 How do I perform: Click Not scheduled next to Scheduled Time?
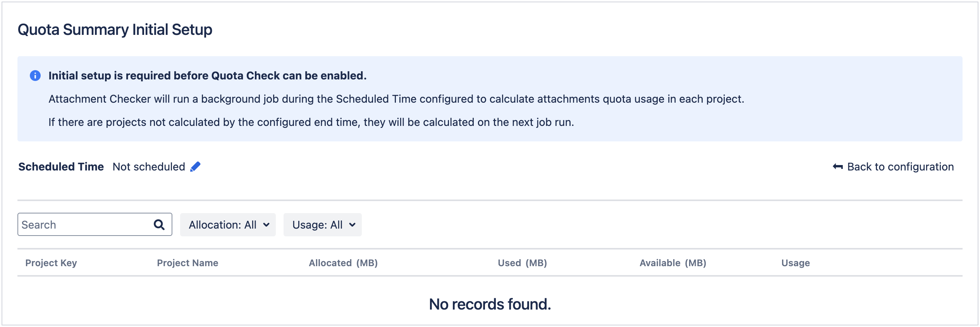149,167
